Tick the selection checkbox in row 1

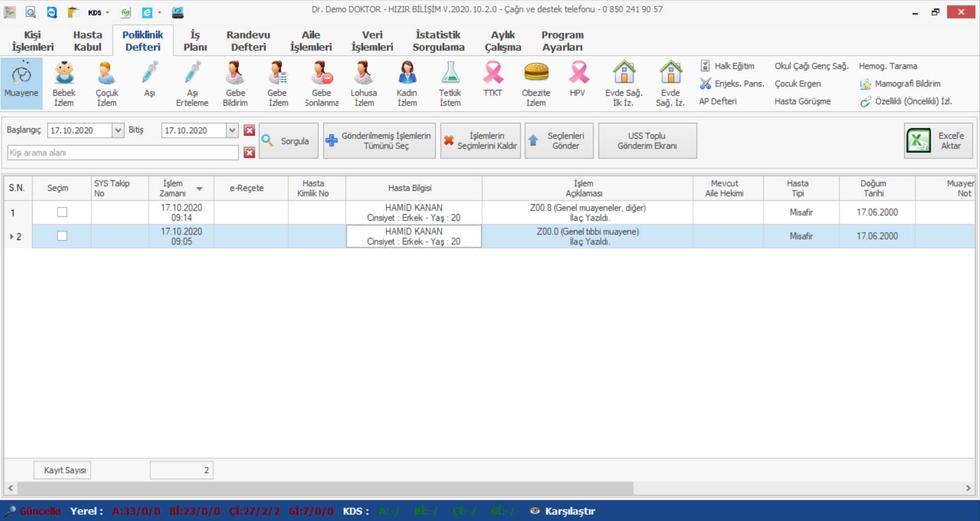62,212
